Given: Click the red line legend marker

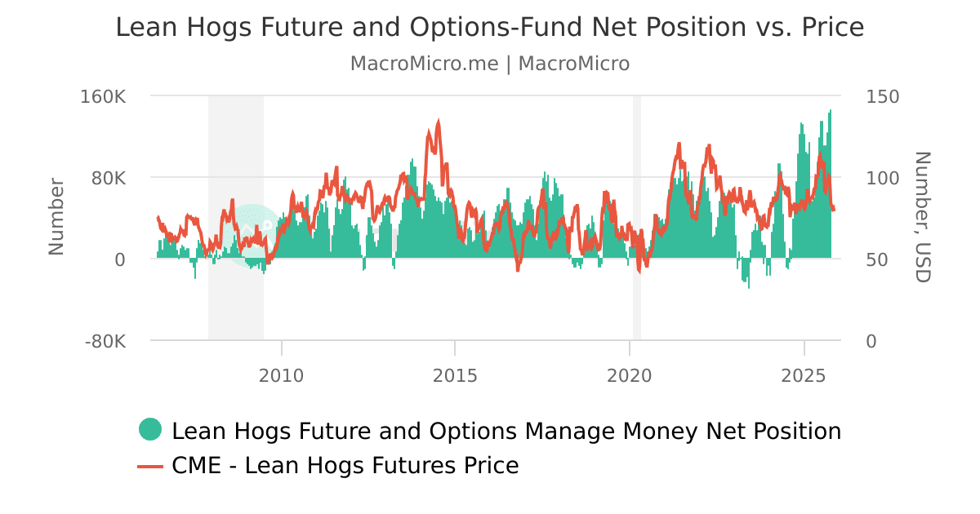Looking at the screenshot, I should pyautogui.click(x=150, y=466).
